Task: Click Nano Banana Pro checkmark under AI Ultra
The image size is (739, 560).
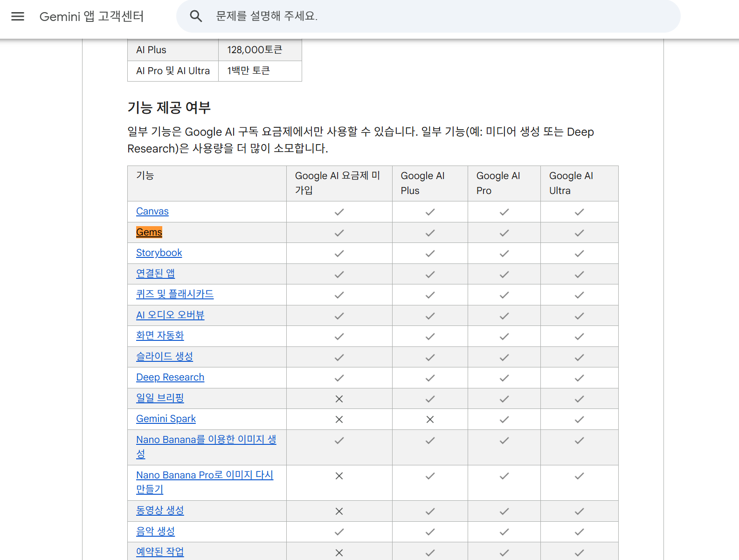Action: click(579, 476)
